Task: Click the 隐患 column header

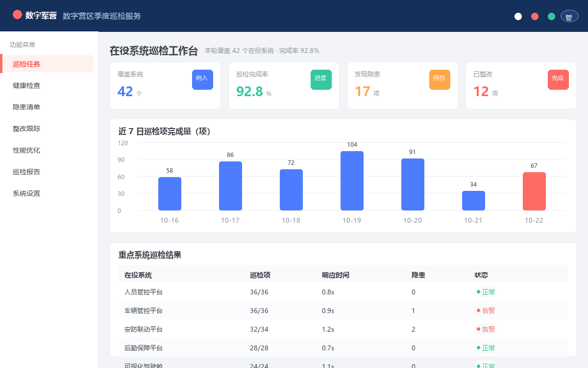Action: pos(418,275)
